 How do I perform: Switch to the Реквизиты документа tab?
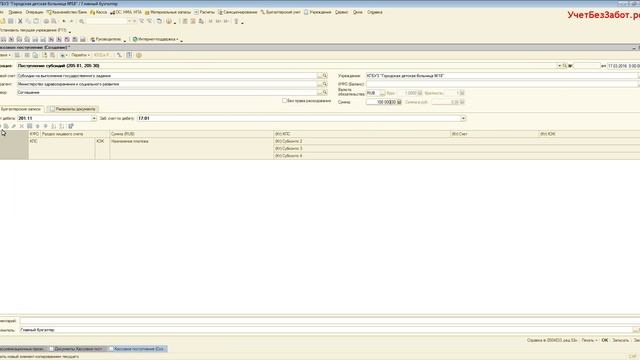pyautogui.click(x=73, y=109)
